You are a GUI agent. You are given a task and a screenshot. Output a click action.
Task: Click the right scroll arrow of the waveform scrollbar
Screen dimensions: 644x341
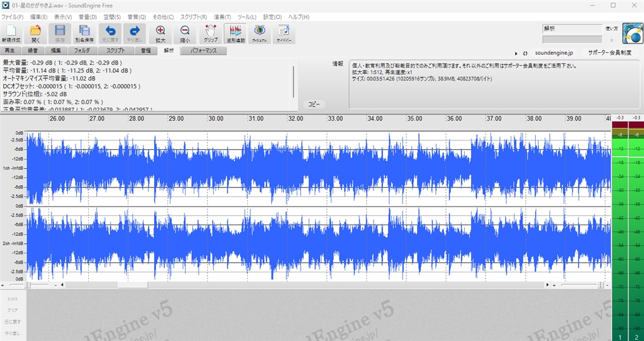(547, 285)
